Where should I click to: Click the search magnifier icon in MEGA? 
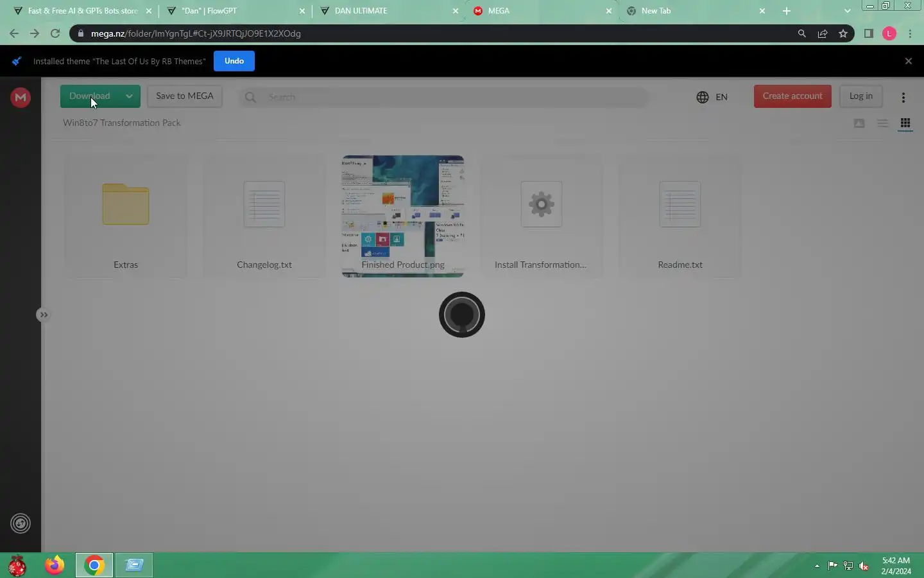(x=250, y=97)
